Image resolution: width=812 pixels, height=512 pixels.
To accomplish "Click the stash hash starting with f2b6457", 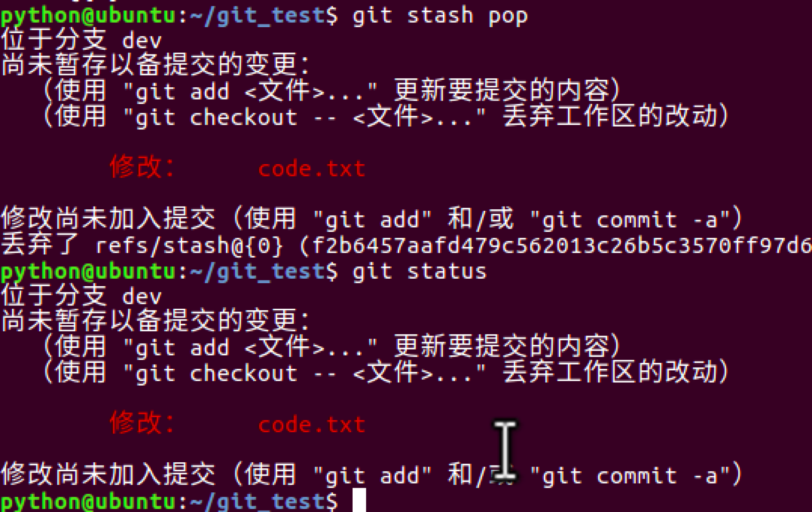I will point(561,245).
